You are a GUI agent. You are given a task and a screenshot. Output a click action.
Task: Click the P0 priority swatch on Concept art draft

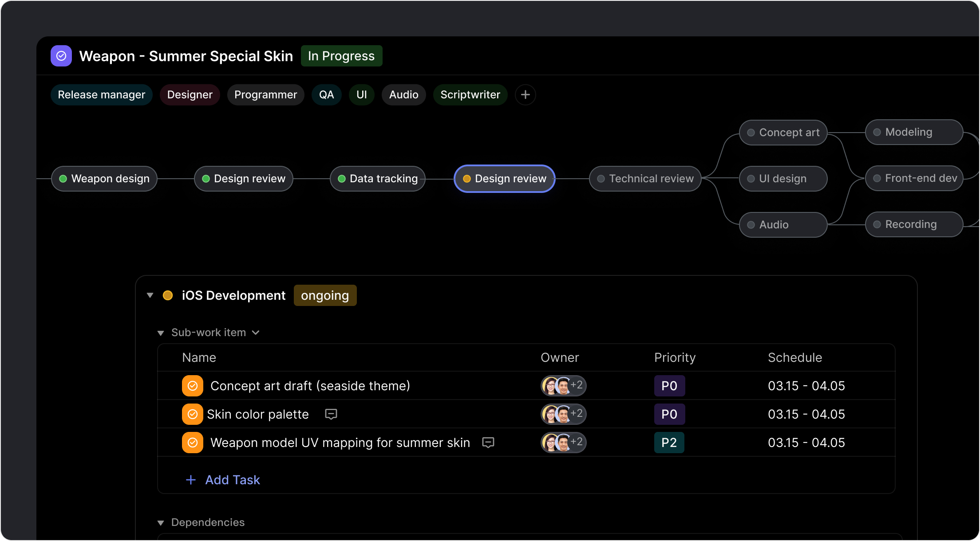pyautogui.click(x=669, y=385)
